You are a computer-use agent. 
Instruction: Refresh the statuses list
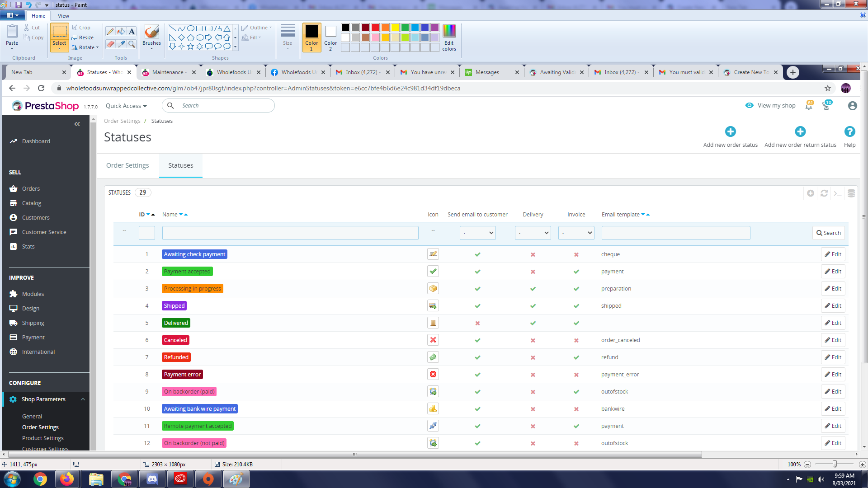tap(824, 193)
